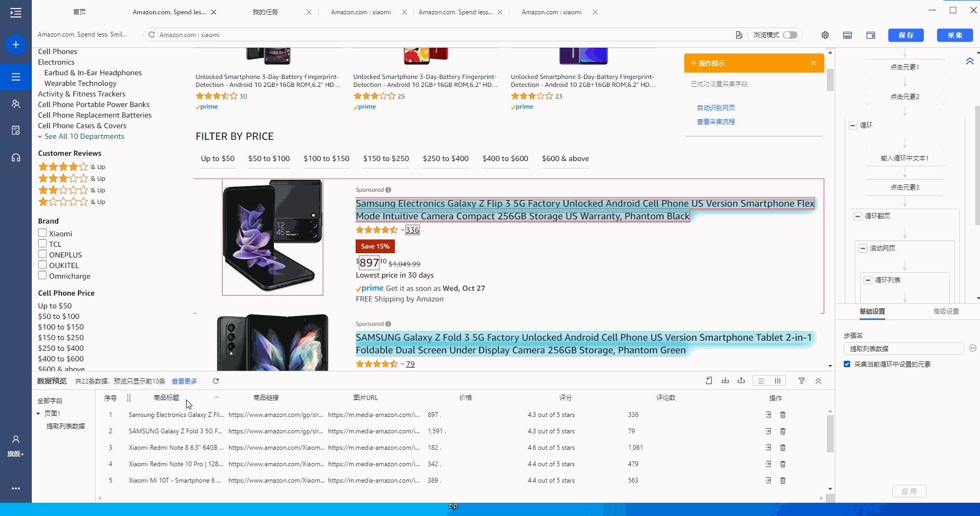The height and width of the screenshot is (516, 980).
Task: Check the Xiaomi brand checkbox
Action: click(x=42, y=233)
